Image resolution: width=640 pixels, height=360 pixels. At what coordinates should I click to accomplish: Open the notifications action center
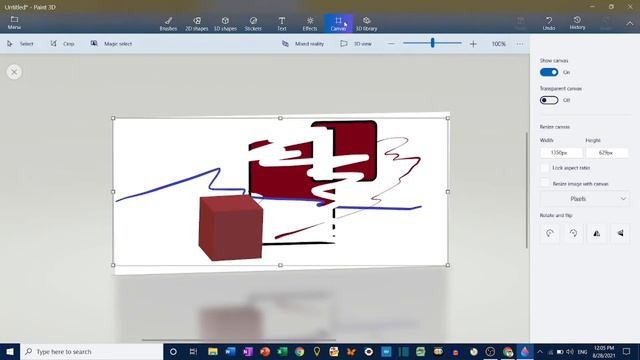[x=627, y=351]
